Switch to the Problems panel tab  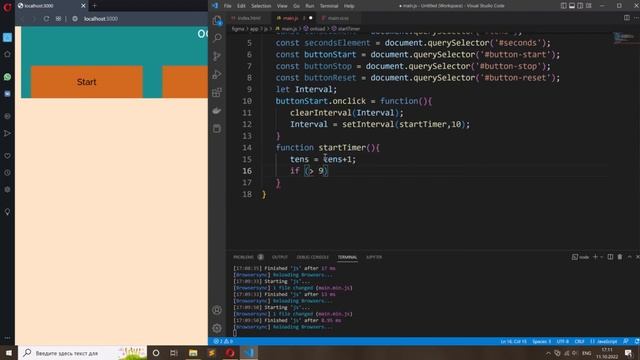coord(248,257)
